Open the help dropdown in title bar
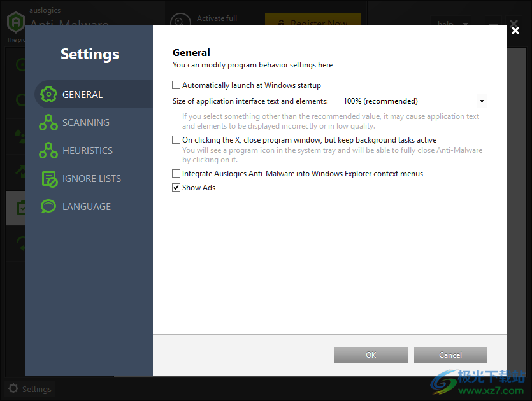 point(451,24)
